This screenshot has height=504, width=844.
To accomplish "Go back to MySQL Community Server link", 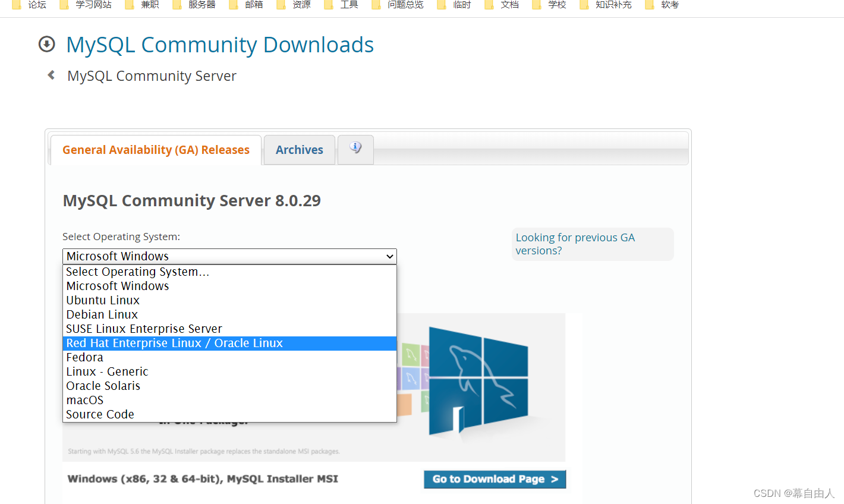I will (x=152, y=76).
